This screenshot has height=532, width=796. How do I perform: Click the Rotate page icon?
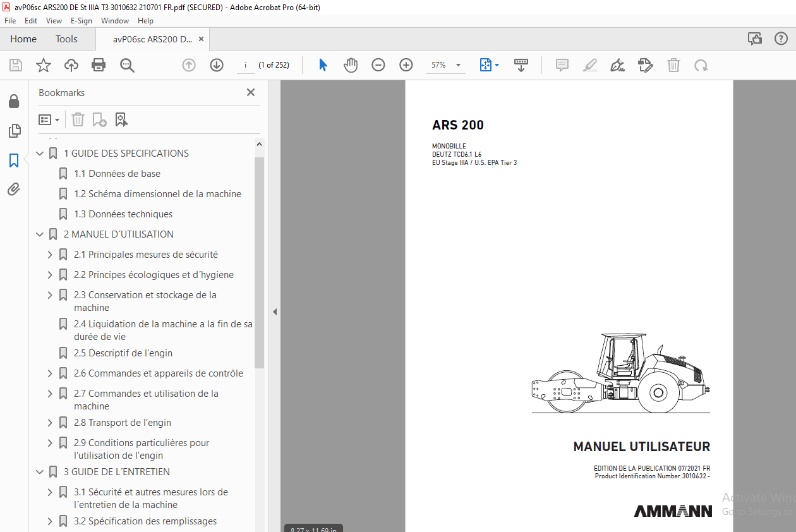[701, 65]
